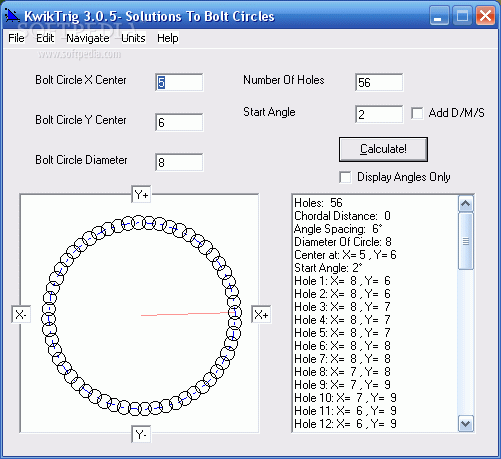
Task: Open the Navigate menu
Action: 88,38
